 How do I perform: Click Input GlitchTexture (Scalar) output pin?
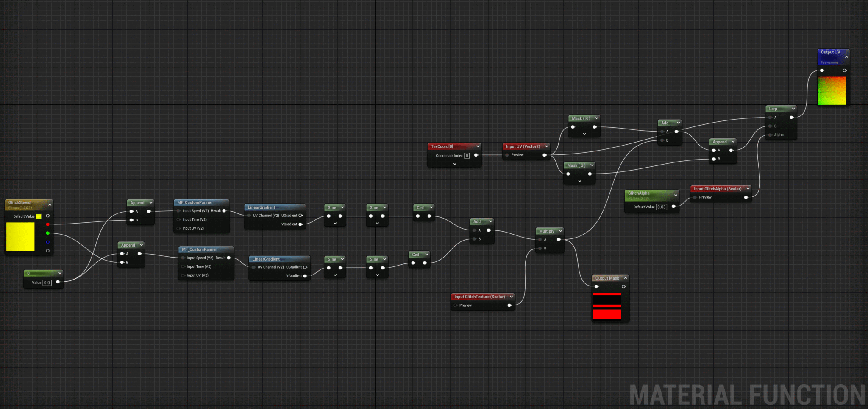[x=509, y=305]
